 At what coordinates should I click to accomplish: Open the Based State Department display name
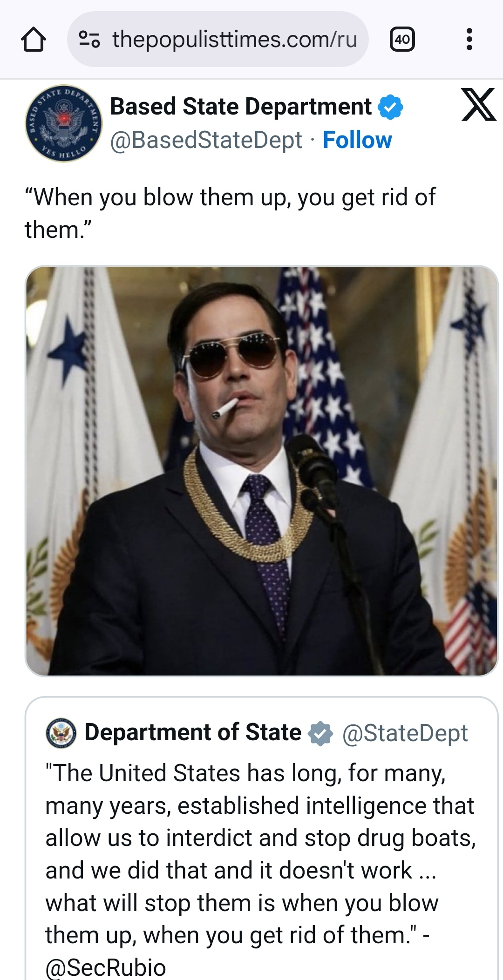coord(240,107)
